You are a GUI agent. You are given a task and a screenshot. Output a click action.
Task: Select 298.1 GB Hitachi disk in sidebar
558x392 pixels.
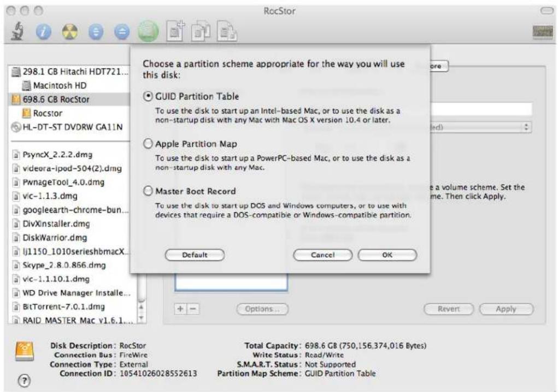(69, 72)
